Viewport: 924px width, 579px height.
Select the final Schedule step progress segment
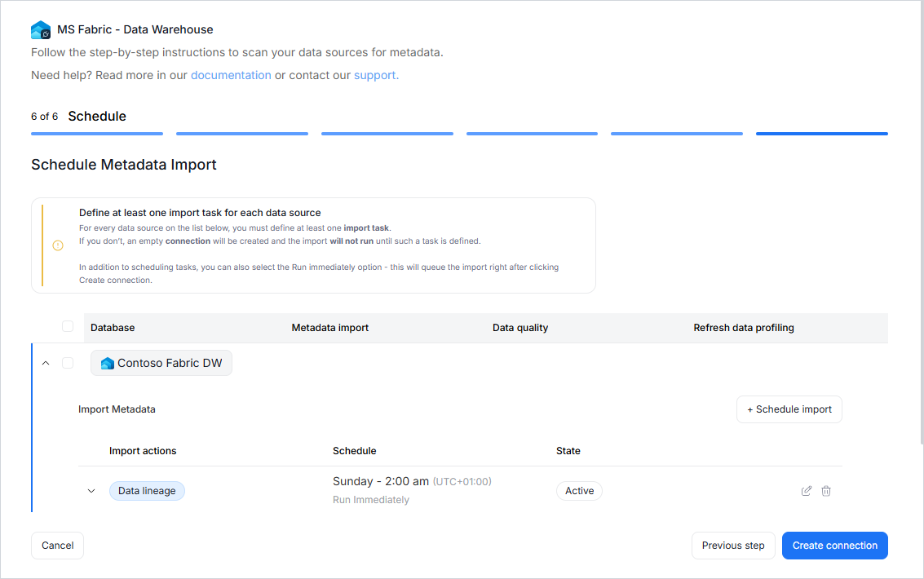click(821, 134)
